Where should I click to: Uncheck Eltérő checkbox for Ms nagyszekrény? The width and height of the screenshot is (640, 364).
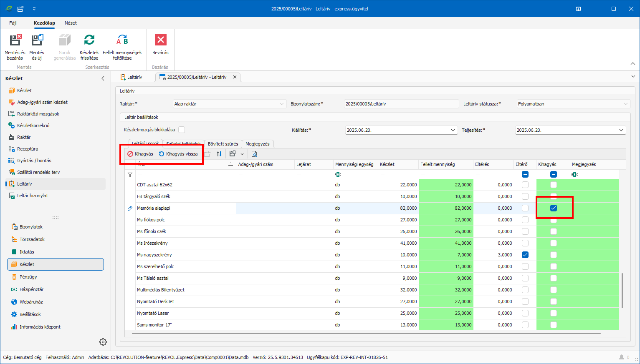click(525, 255)
